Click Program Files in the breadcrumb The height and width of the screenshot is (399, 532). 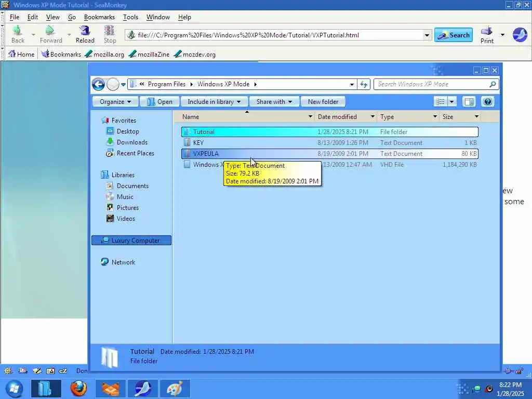pyautogui.click(x=167, y=84)
